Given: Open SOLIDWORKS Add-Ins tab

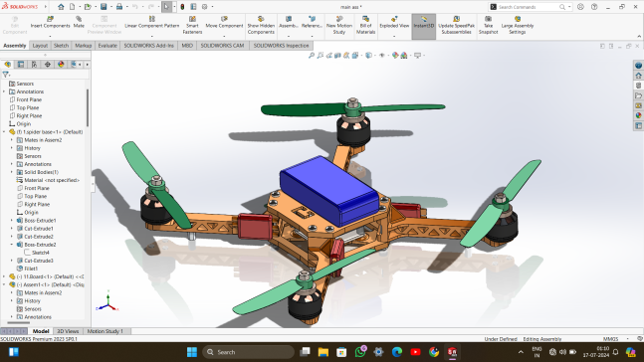Looking at the screenshot, I should coord(148,46).
